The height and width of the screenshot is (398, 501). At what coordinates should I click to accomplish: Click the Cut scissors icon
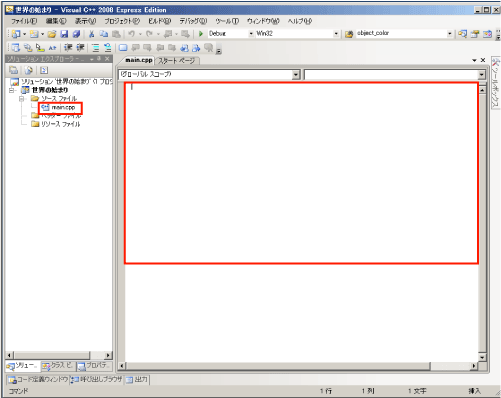coord(91,34)
